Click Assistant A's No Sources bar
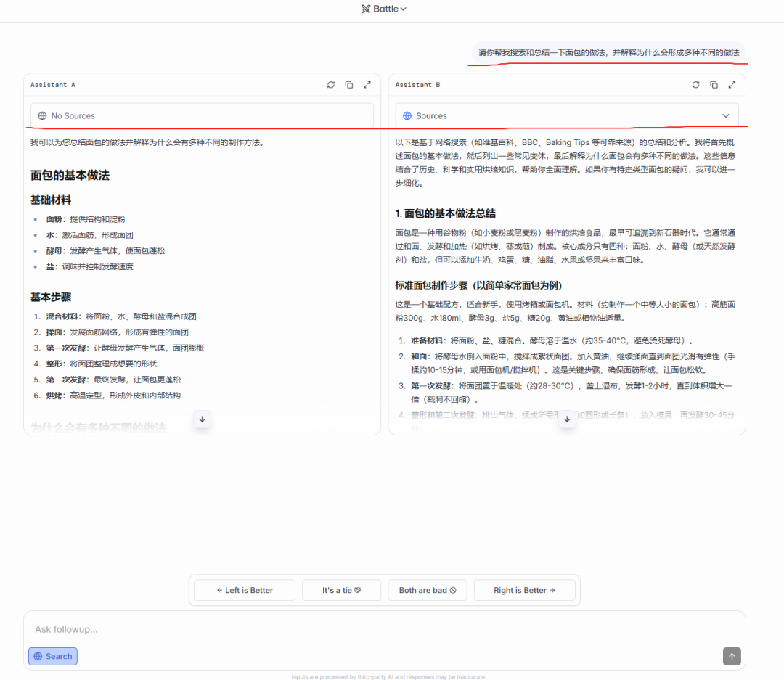Screen dimensions: 784x680 pyautogui.click(x=202, y=115)
